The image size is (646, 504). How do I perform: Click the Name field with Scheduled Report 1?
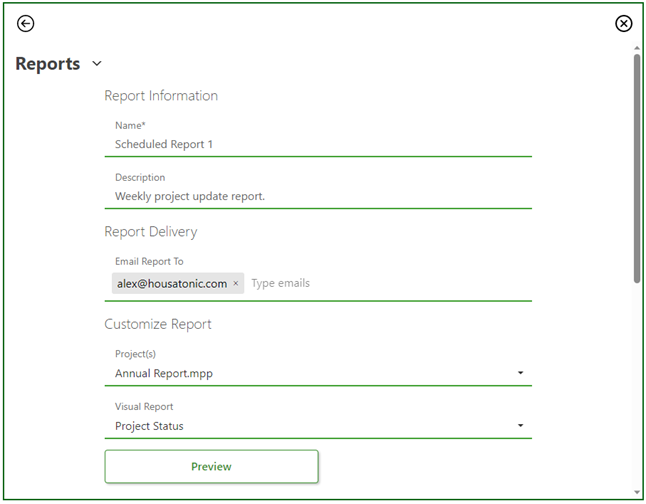coord(318,144)
